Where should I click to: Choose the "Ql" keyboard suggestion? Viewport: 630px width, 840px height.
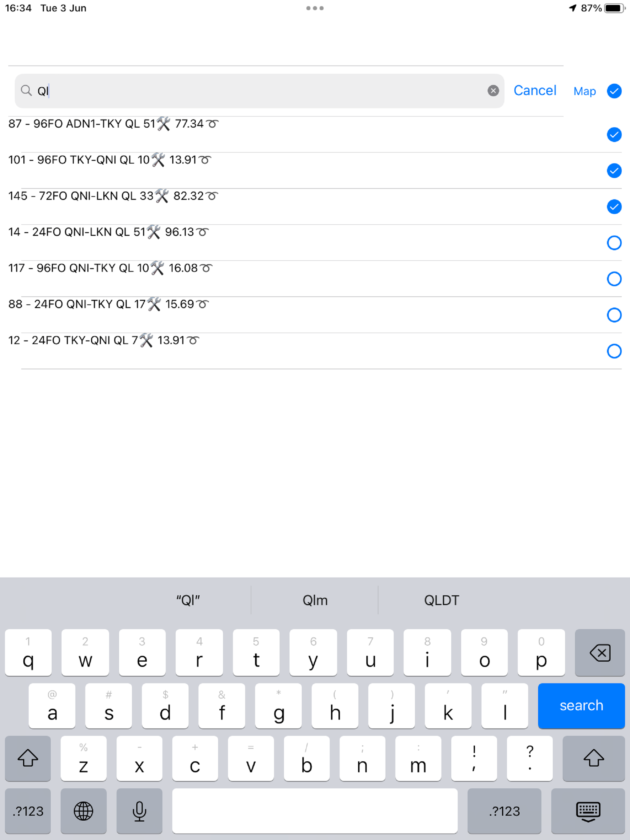coord(188,600)
